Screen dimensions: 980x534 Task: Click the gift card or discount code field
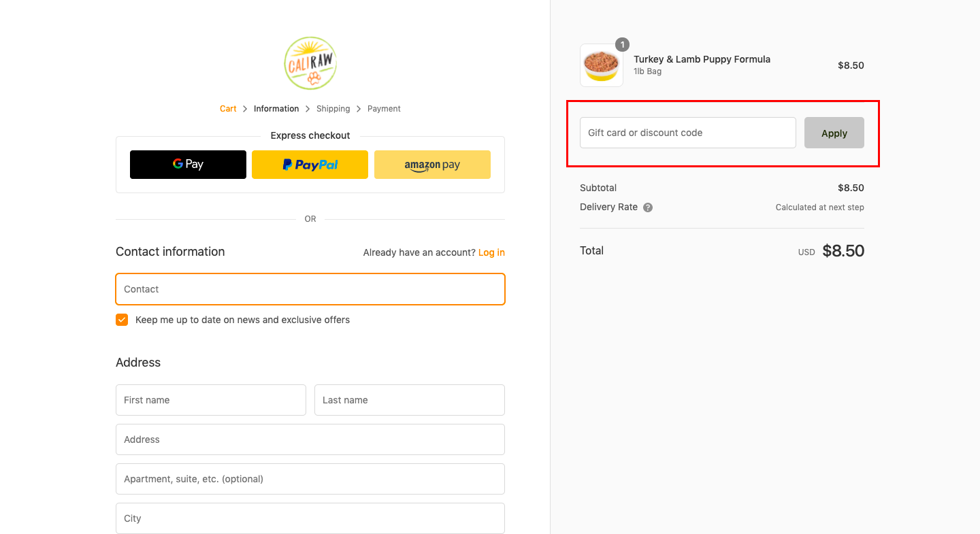688,133
